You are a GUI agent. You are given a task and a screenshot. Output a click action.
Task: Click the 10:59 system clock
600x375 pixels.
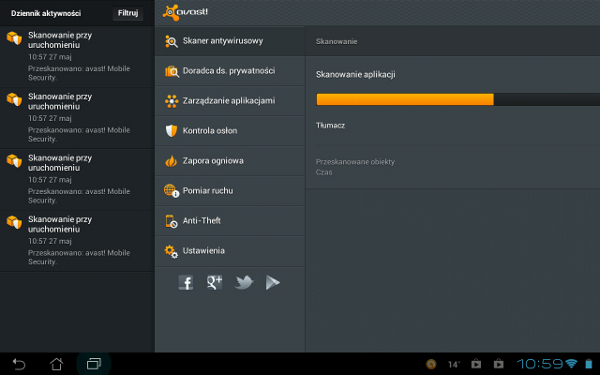click(x=540, y=364)
